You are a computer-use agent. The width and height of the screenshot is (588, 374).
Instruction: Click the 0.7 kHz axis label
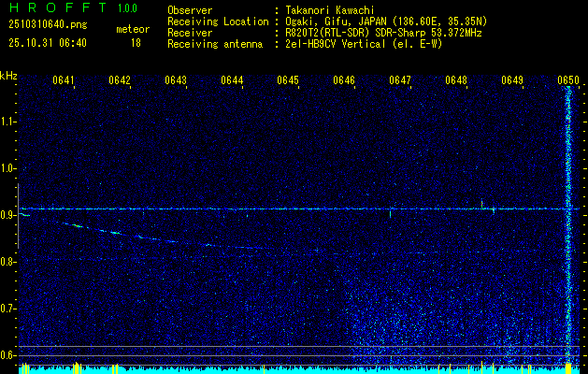point(9,308)
